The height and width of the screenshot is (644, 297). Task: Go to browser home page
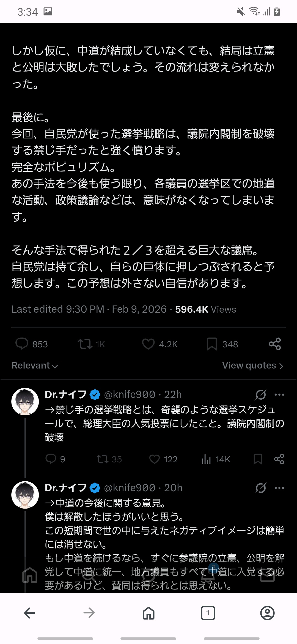[148, 613]
